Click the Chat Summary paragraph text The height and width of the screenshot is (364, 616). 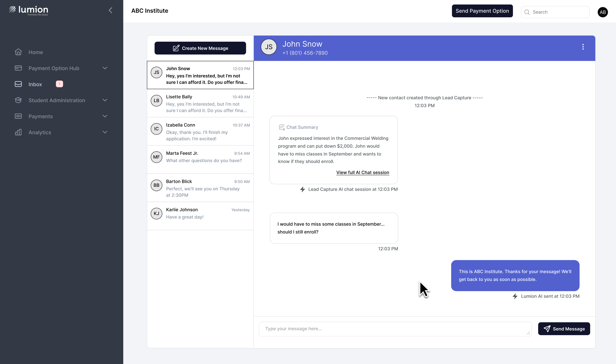coord(333,150)
